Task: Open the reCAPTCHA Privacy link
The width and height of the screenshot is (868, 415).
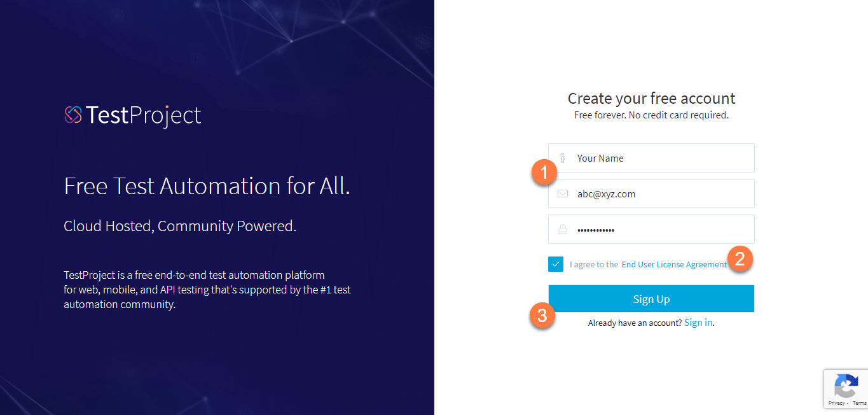Action: [x=837, y=403]
